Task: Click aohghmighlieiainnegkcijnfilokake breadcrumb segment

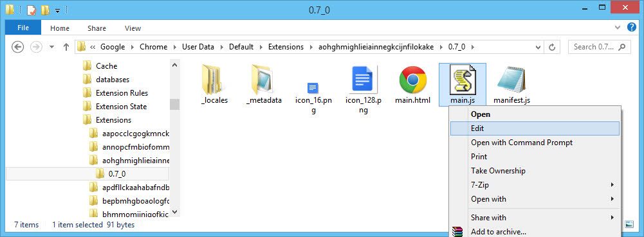Action: pyautogui.click(x=376, y=47)
